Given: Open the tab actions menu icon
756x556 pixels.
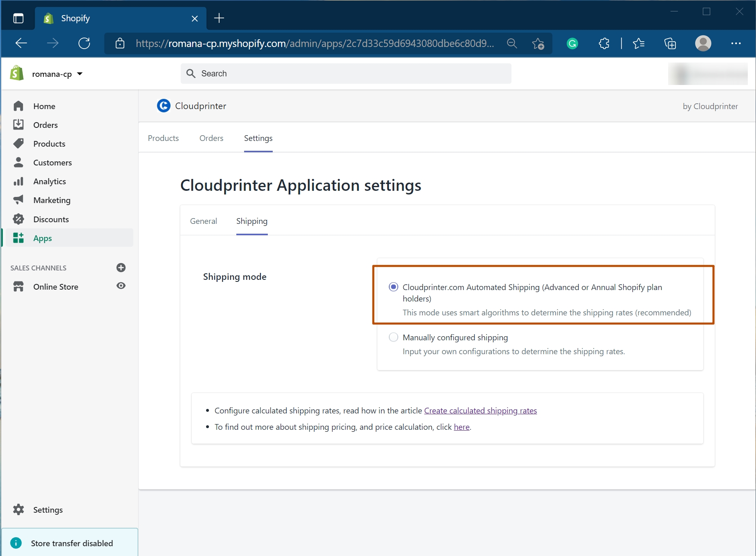Looking at the screenshot, I should pyautogui.click(x=18, y=18).
